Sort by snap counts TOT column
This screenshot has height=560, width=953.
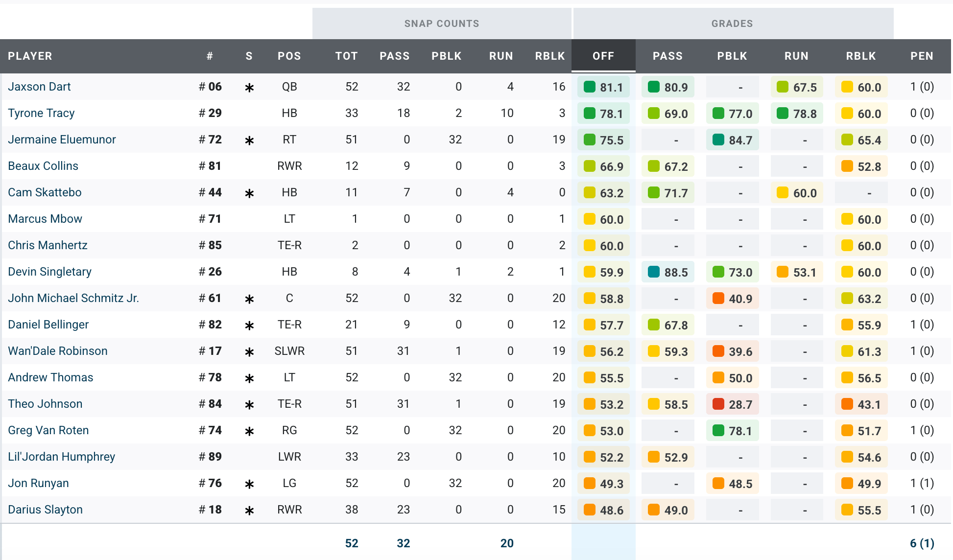point(346,56)
